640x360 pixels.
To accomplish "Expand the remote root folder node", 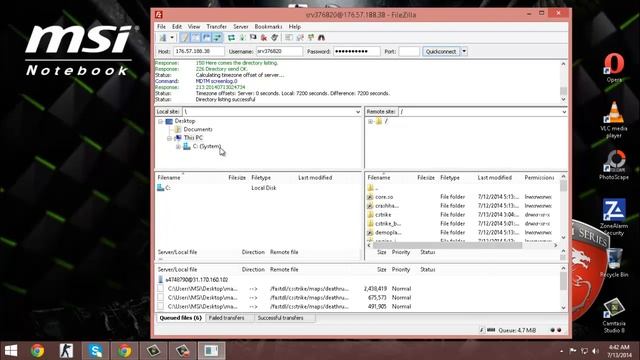I will (370, 121).
